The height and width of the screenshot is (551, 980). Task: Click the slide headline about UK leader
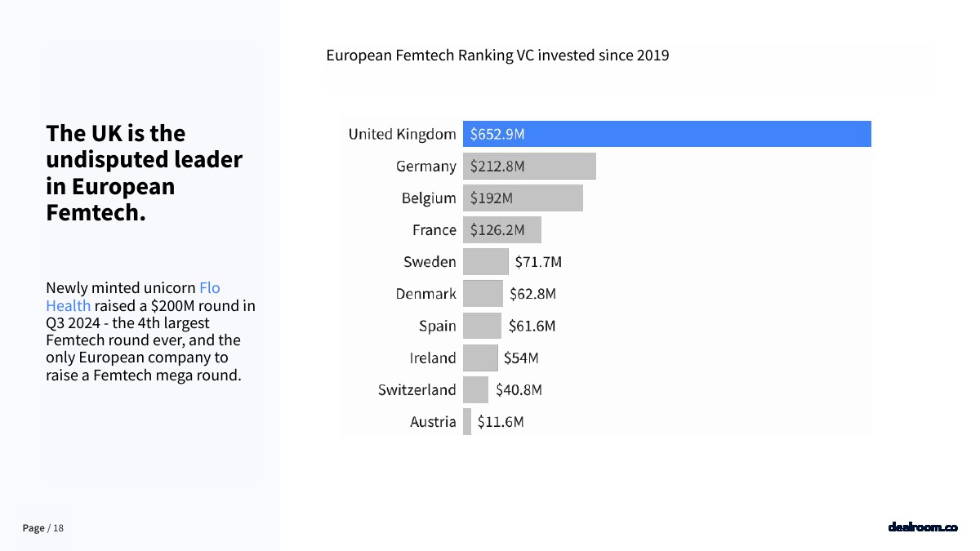coord(144,173)
